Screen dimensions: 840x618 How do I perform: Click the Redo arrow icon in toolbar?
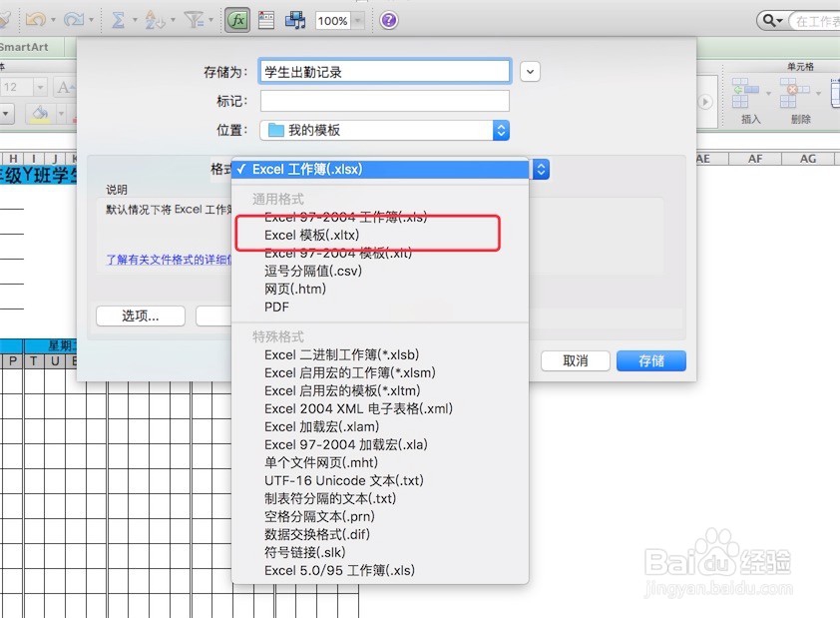click(74, 20)
